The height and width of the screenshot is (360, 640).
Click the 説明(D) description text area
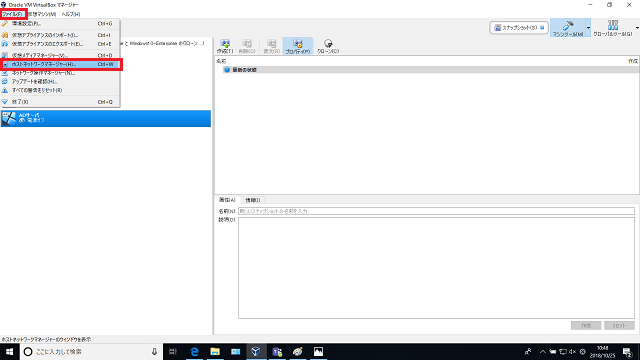pos(436,268)
